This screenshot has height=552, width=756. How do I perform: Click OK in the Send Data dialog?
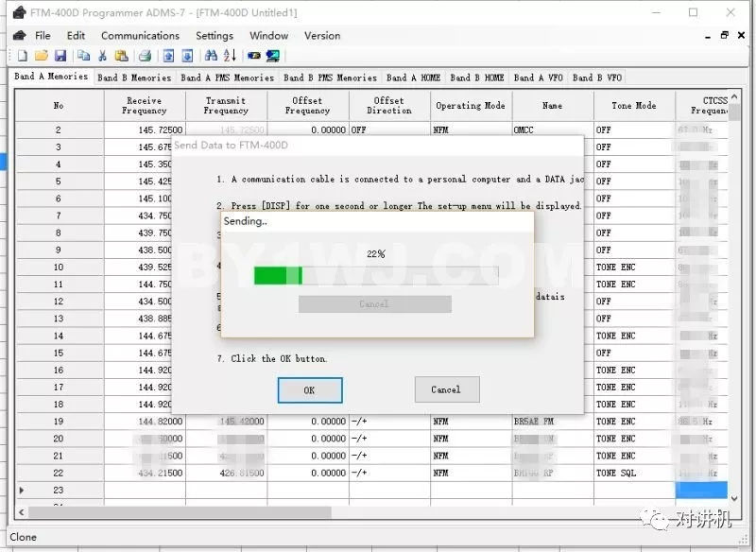[310, 390]
